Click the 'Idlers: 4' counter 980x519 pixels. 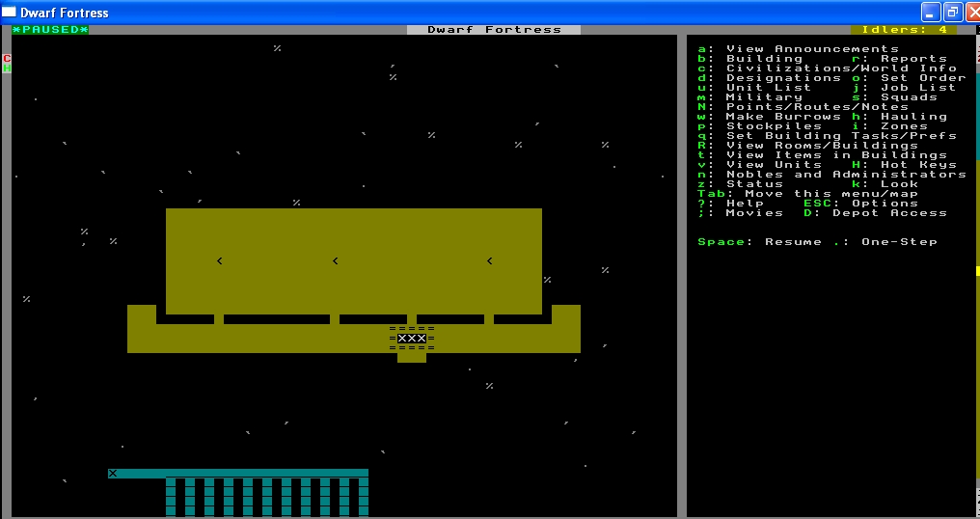[x=904, y=29]
